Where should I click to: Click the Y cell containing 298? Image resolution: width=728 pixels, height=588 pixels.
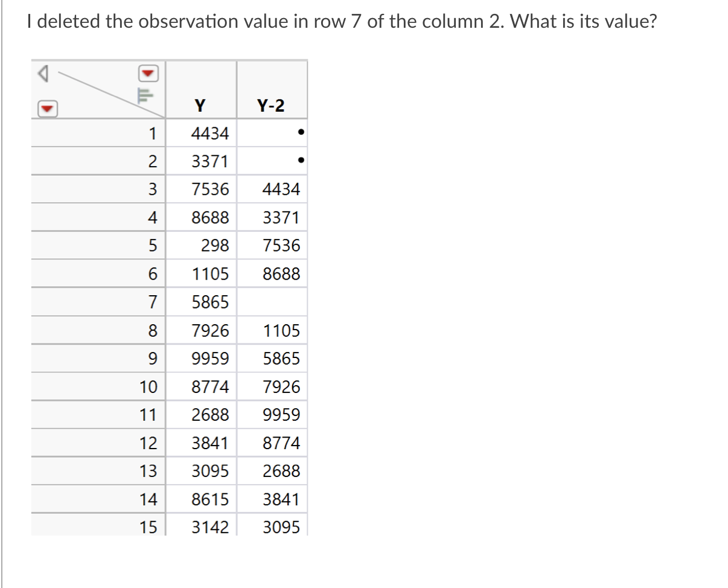pyautogui.click(x=217, y=245)
